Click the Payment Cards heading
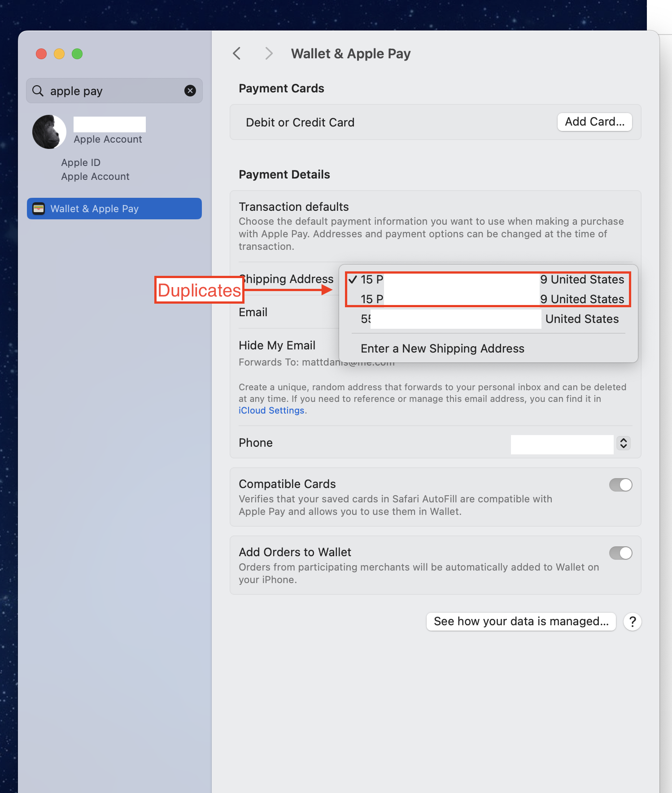This screenshot has height=793, width=672. [x=281, y=88]
